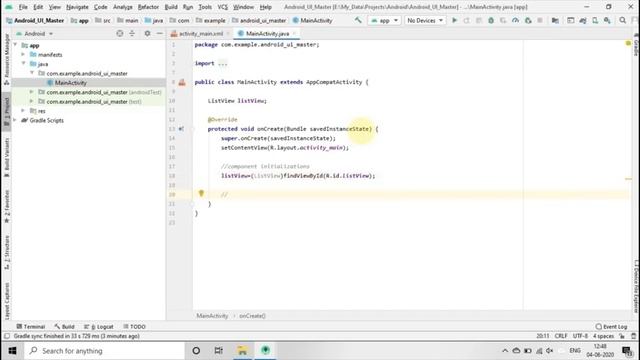
Task: Expand the androidTest package node
Action: 32,92
